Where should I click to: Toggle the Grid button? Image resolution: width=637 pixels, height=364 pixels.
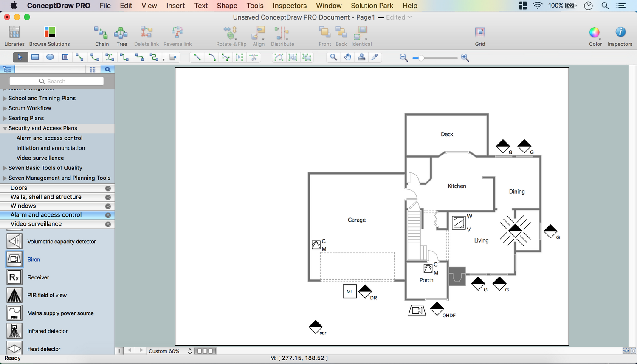tap(480, 32)
